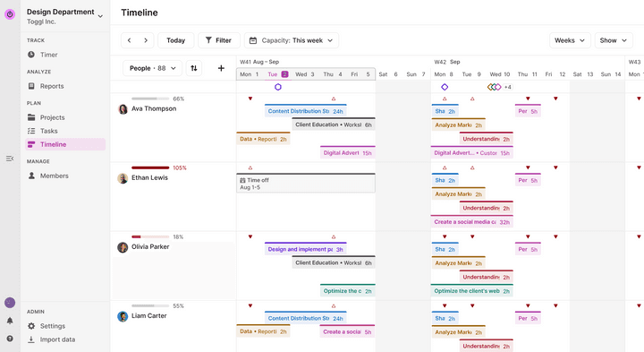Click the Timer clock icon
Viewport: 644px width, 352px height.
(x=31, y=55)
